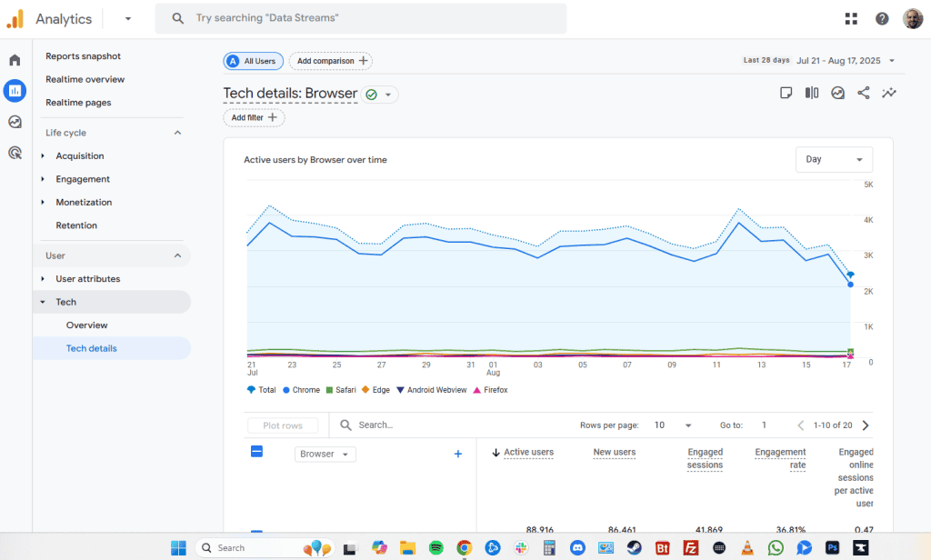This screenshot has height=560, width=931.
Task: Select Realtime overview in sidebar
Action: pyautogui.click(x=85, y=79)
